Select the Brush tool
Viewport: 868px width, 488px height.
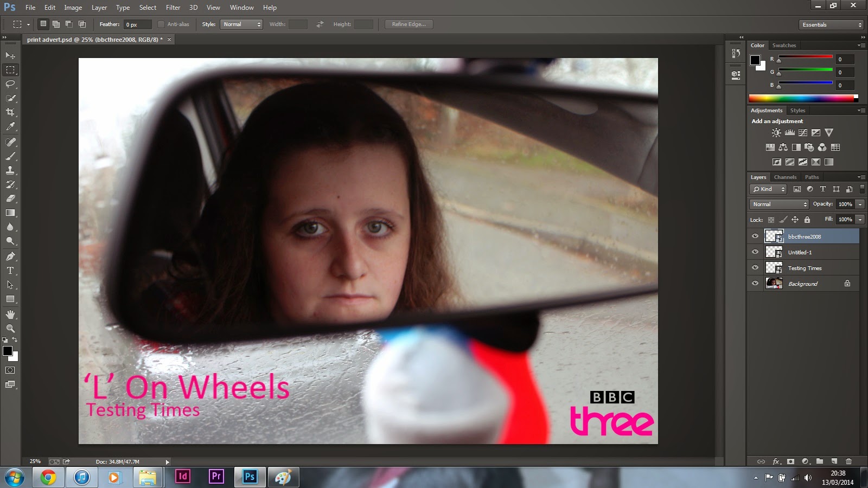pos(10,156)
